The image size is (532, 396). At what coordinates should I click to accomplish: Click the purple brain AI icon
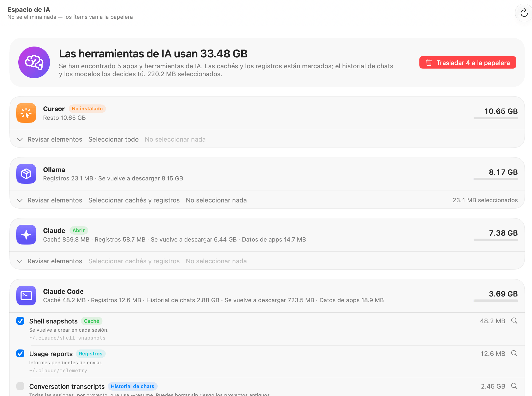point(34,62)
